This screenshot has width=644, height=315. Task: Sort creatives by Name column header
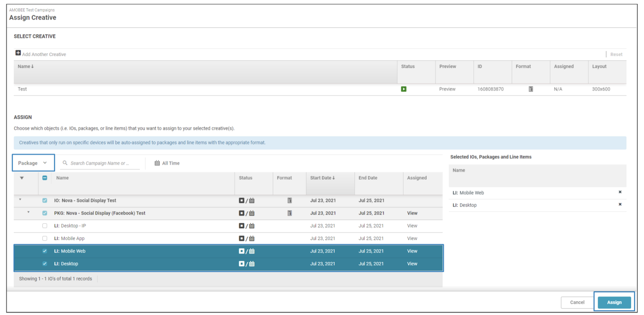[x=26, y=67]
